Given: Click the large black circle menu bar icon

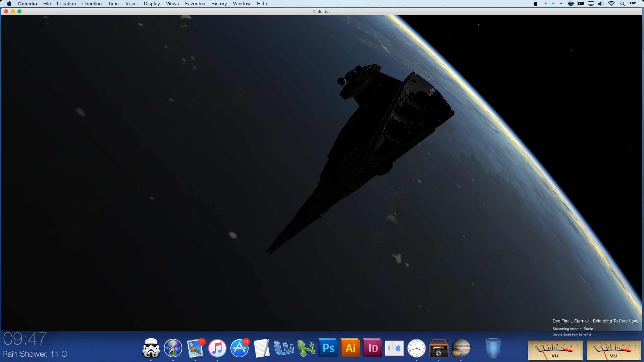Looking at the screenshot, I should 536,4.
